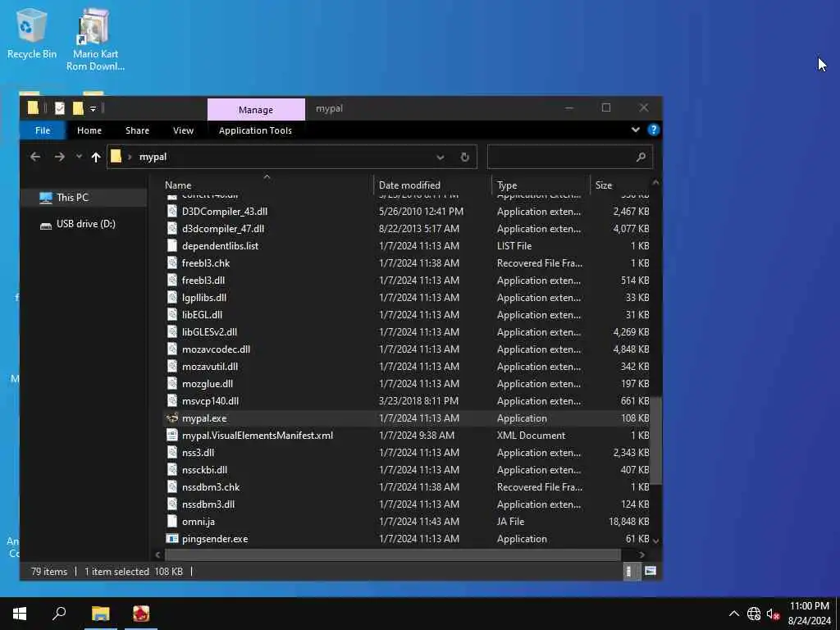Viewport: 840px width, 630px height.
Task: Click the vertical scrollbar thumb
Action: (x=655, y=441)
